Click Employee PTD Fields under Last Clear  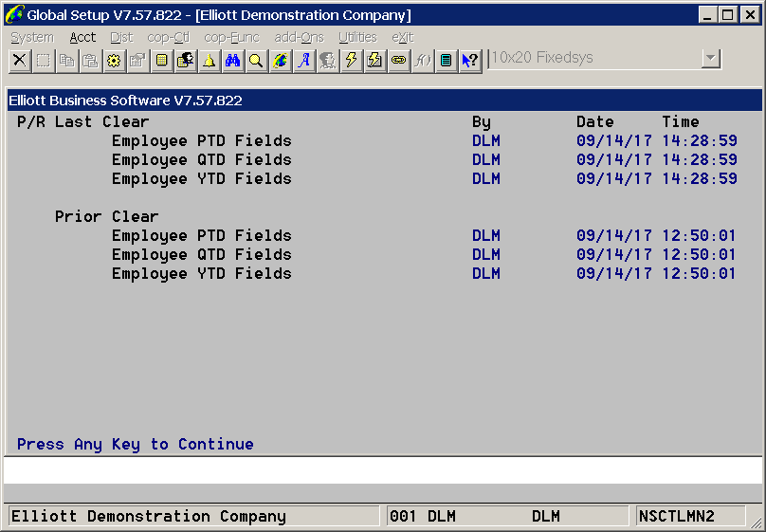click(x=202, y=140)
